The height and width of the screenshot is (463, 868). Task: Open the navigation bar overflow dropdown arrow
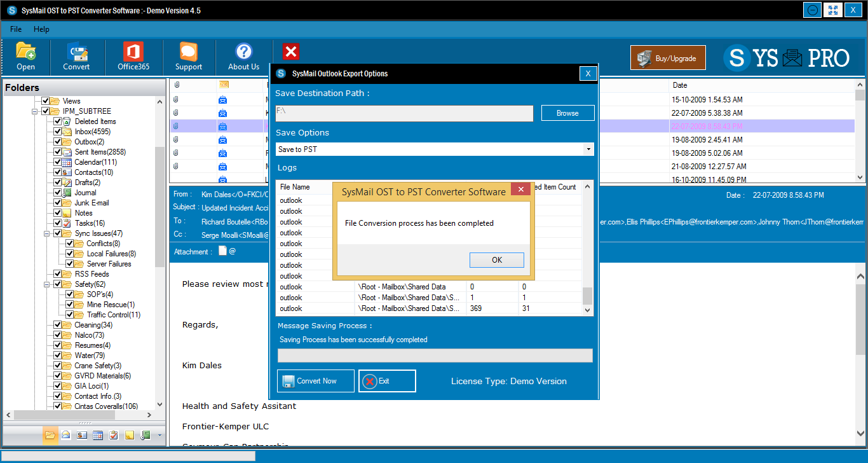[159, 436]
